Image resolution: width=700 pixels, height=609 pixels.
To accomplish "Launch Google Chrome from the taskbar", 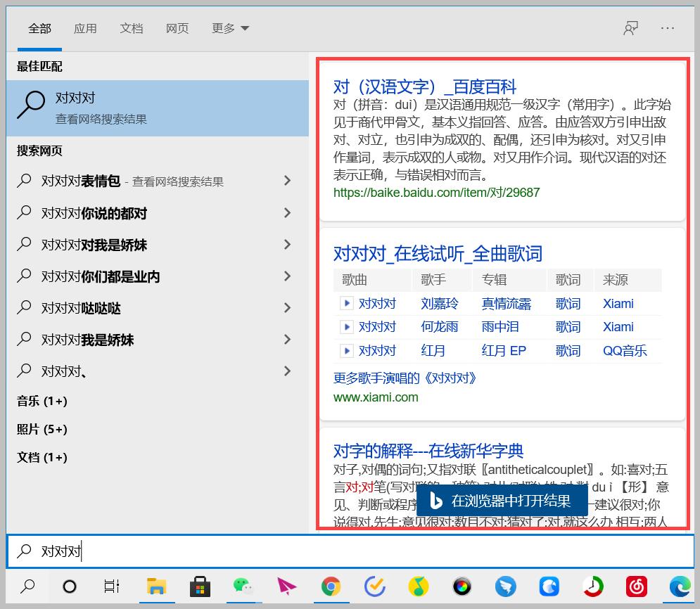I will coord(331,586).
